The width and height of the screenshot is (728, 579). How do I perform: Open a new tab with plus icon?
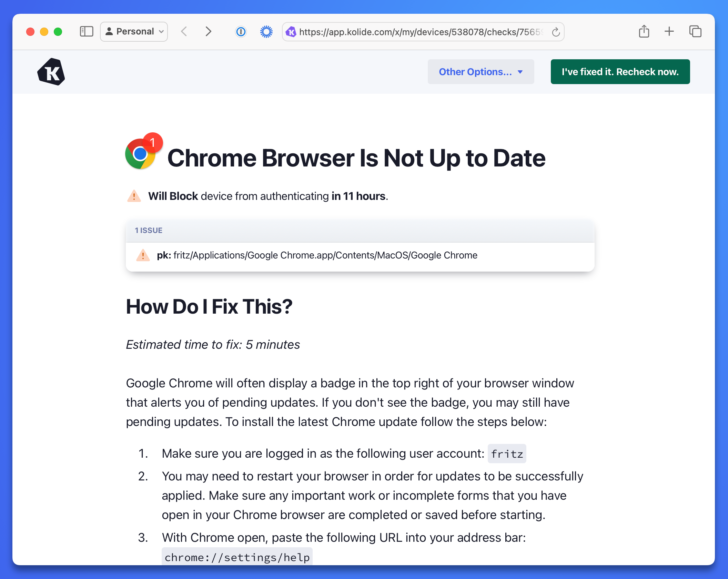pos(669,32)
